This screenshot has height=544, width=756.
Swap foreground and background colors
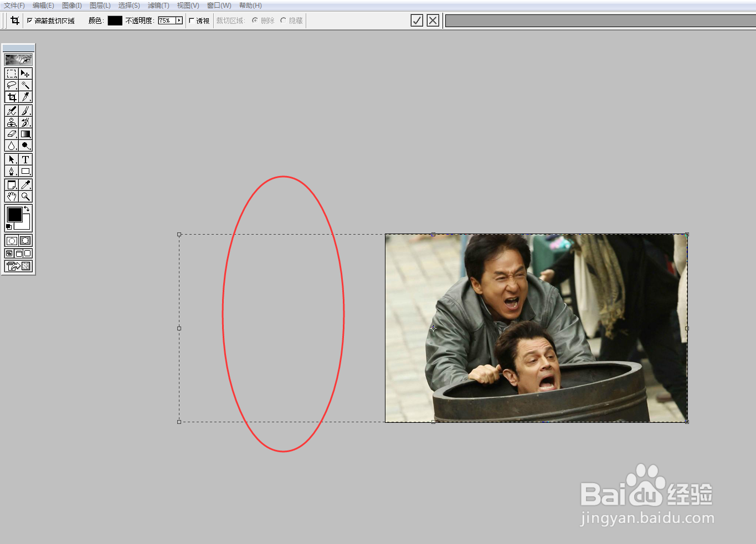pos(27,209)
